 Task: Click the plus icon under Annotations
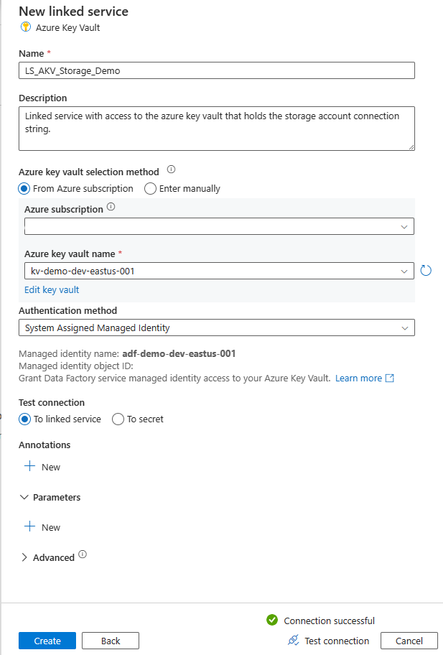coord(30,466)
